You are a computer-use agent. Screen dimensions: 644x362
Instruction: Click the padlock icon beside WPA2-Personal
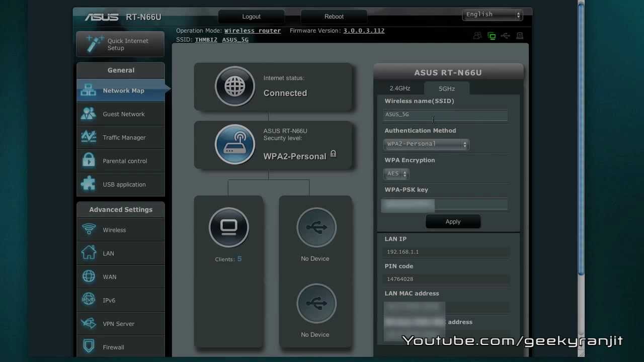point(333,154)
